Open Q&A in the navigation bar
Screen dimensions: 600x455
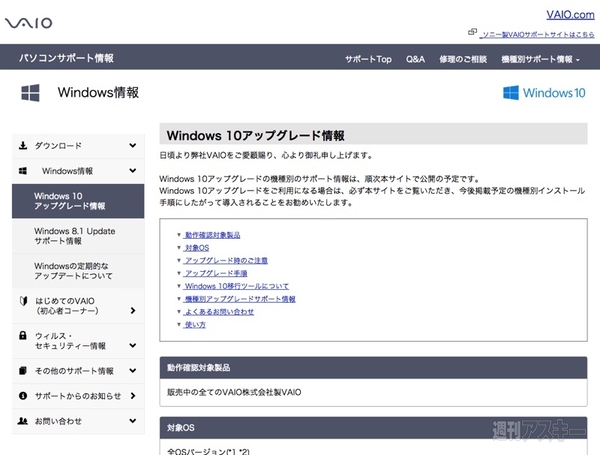[x=415, y=59]
